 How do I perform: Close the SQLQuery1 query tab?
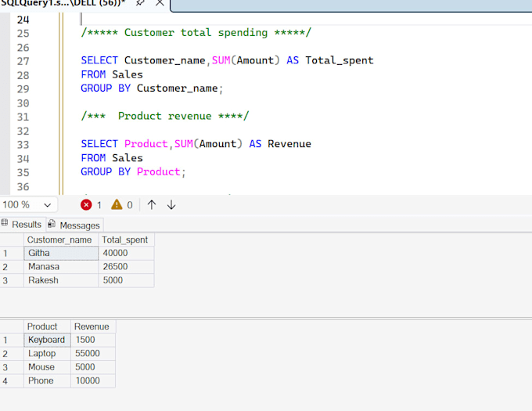(160, 3)
